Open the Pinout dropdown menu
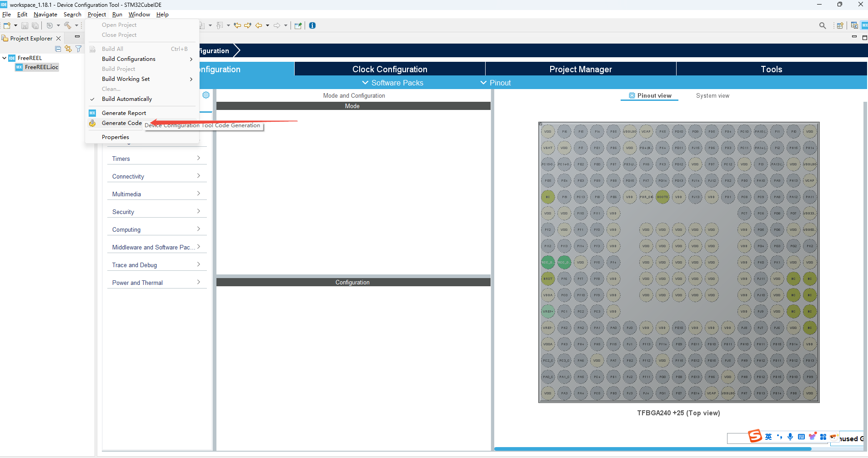This screenshot has height=458, width=868. pyautogui.click(x=496, y=83)
